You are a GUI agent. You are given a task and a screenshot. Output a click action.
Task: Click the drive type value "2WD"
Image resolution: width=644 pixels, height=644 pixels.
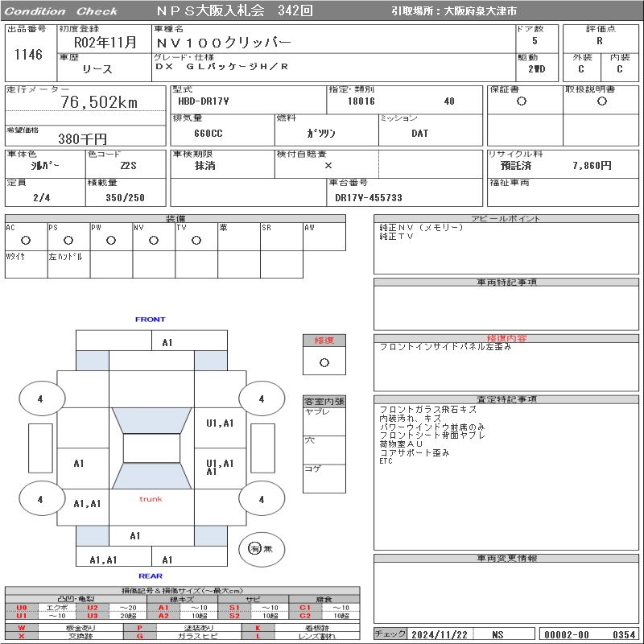coord(536,69)
